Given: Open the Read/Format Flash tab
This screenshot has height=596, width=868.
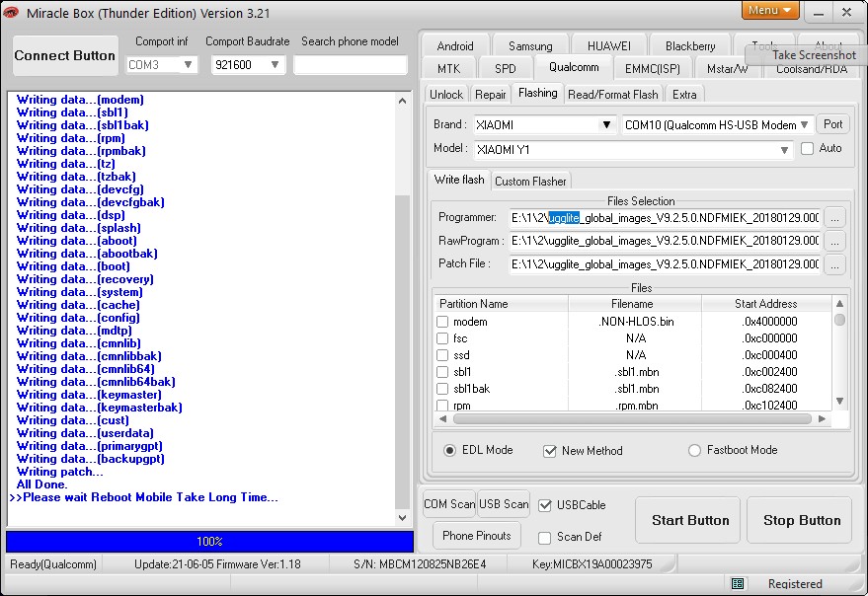Looking at the screenshot, I should coord(613,95).
